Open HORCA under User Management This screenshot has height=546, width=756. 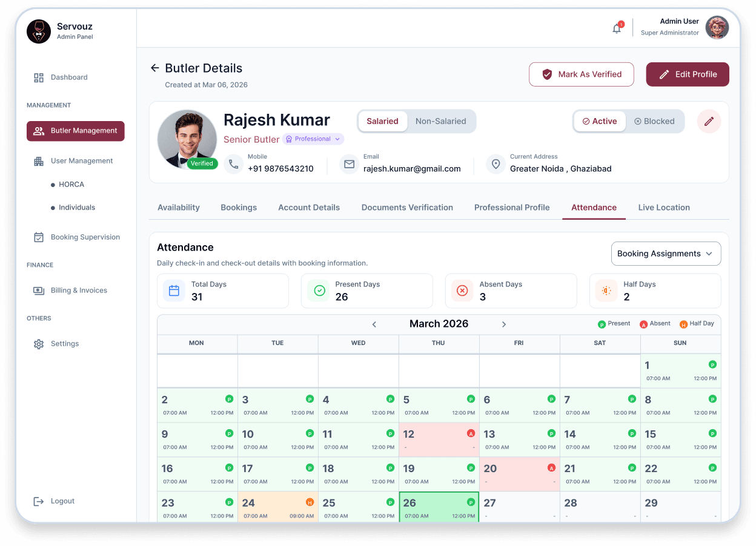pyautogui.click(x=71, y=185)
